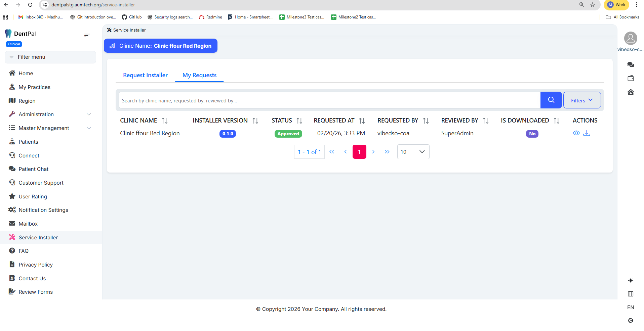Collapse sidebar using the hamburger menu icon

(87, 36)
